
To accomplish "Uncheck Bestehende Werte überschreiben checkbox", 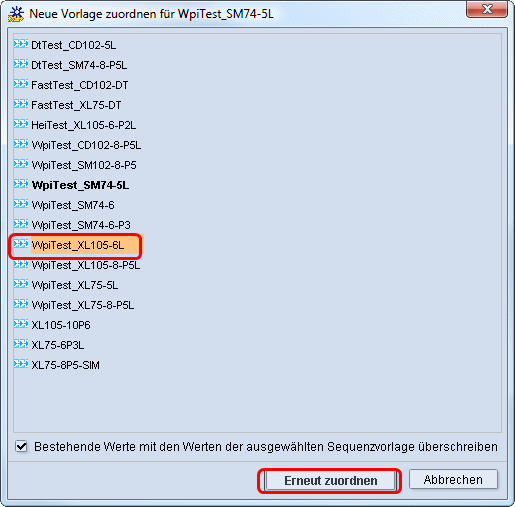I will (x=21, y=446).
